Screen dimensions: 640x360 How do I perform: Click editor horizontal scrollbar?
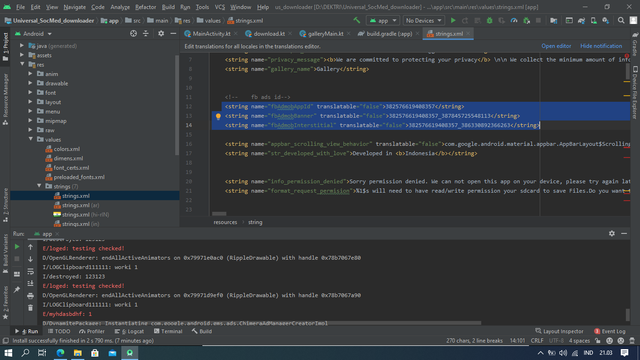click(219, 213)
